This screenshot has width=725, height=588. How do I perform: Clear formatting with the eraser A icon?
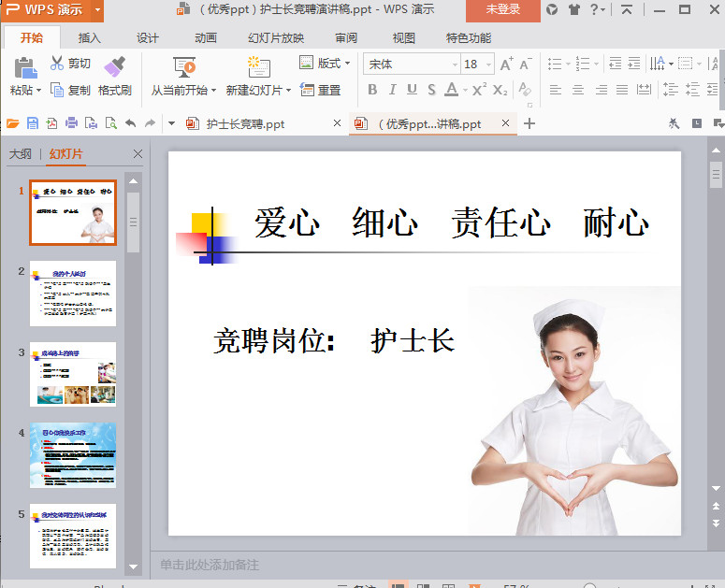(525, 89)
